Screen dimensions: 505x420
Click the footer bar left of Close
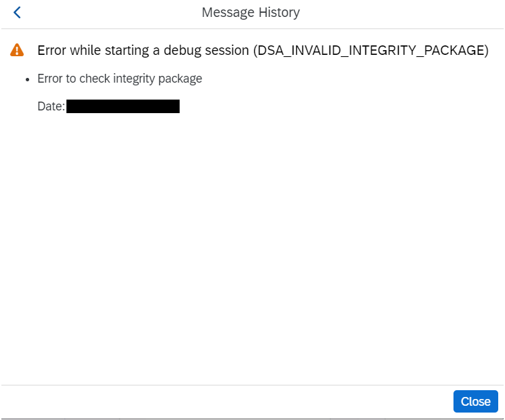[226, 401]
